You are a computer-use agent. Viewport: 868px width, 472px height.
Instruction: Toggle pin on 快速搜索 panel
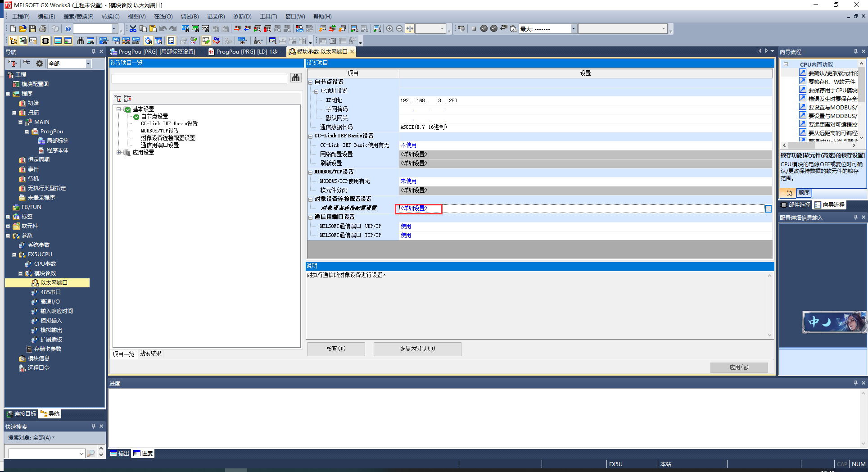(94, 426)
